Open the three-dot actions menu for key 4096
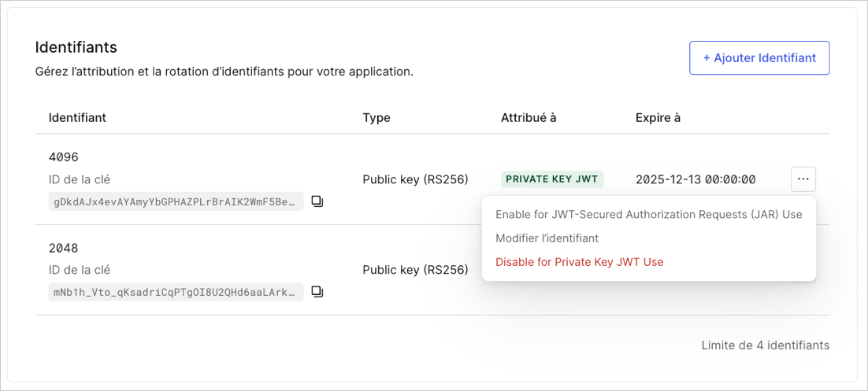The image size is (868, 391). (x=803, y=179)
